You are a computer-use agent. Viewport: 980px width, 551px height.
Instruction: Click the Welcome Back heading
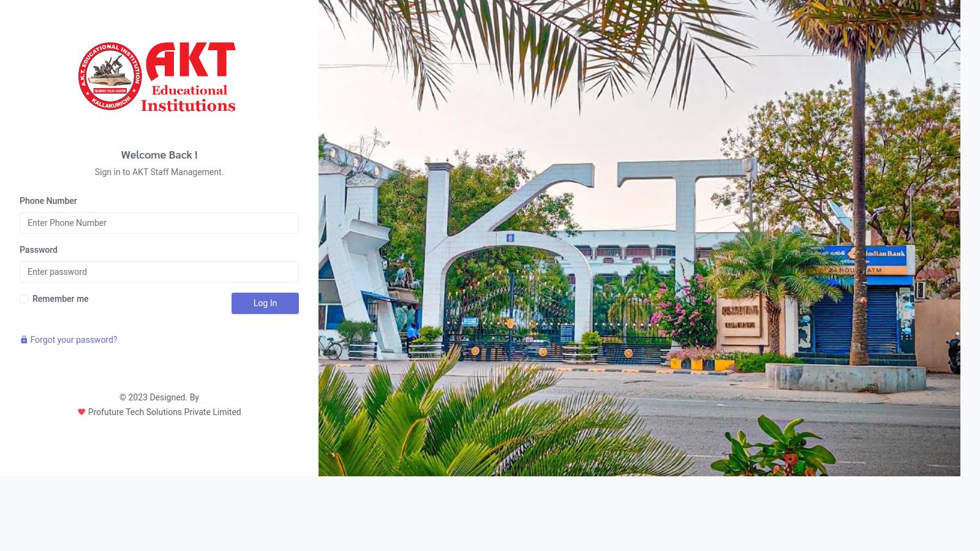pos(159,155)
